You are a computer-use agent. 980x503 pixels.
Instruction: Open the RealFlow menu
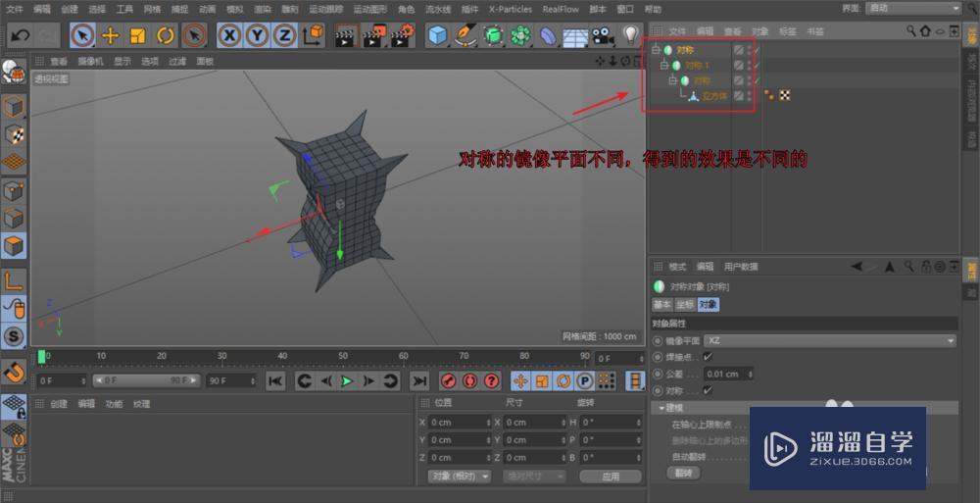tap(561, 9)
